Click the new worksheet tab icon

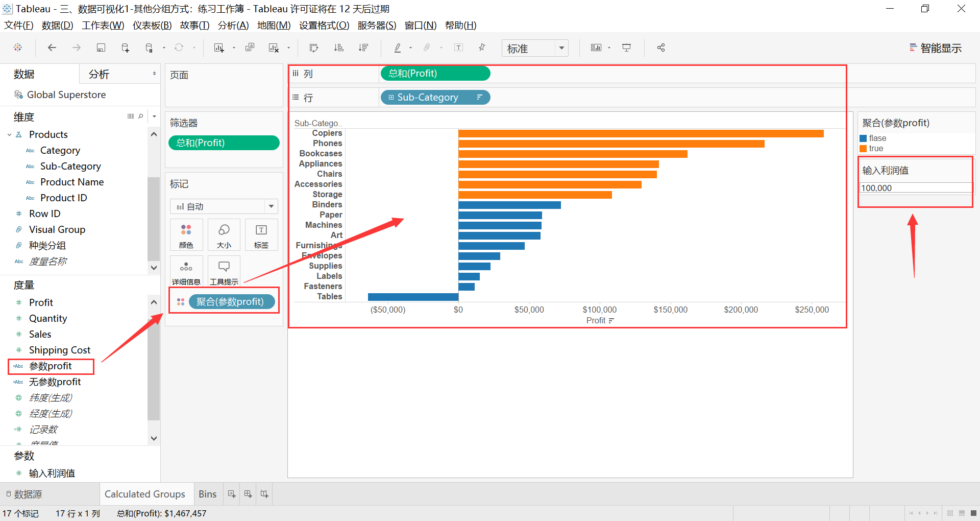coord(232,494)
